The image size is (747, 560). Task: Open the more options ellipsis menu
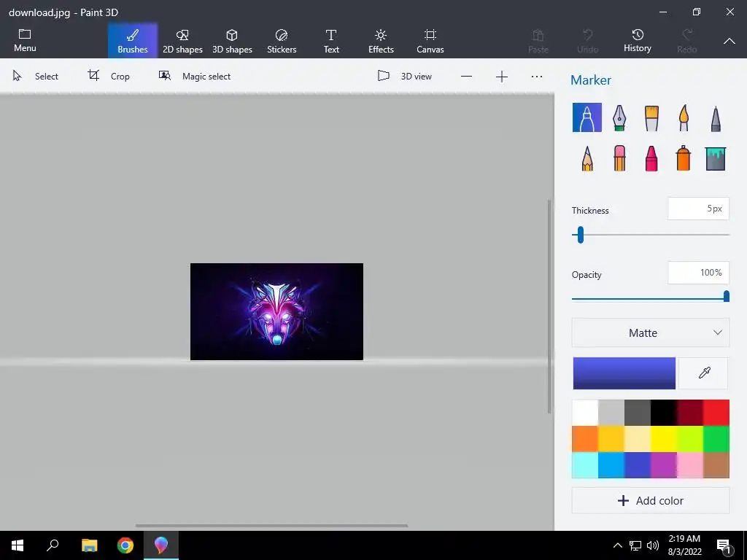tap(537, 77)
